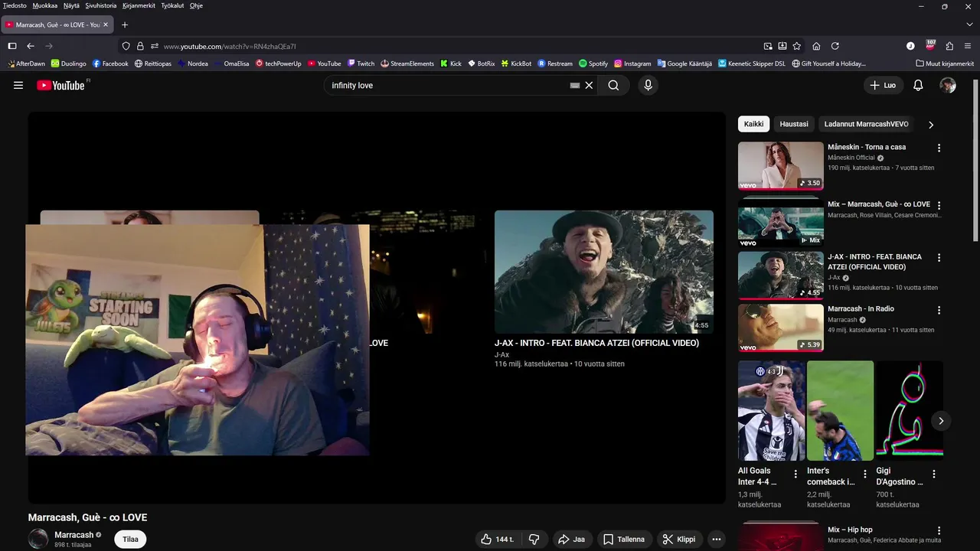
Task: Select the Kaikki filter chip
Action: tap(753, 124)
